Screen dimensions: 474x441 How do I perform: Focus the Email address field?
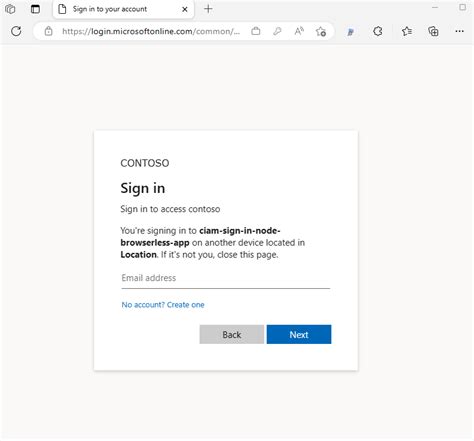click(226, 278)
